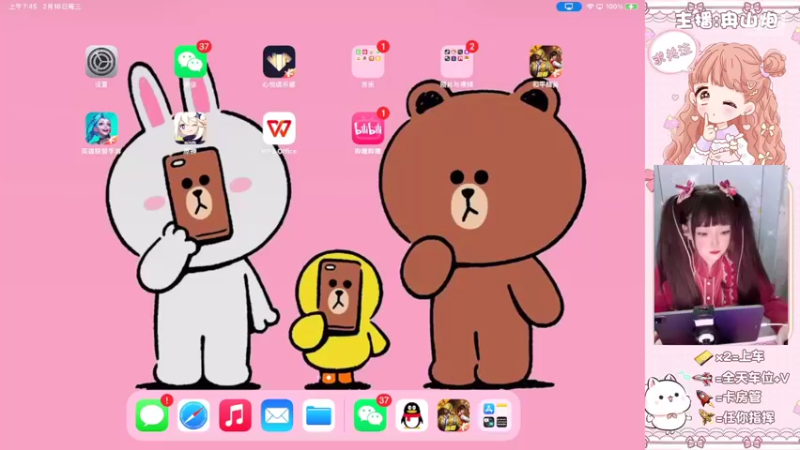
Task: Open Mail from the dock
Action: pos(277,415)
